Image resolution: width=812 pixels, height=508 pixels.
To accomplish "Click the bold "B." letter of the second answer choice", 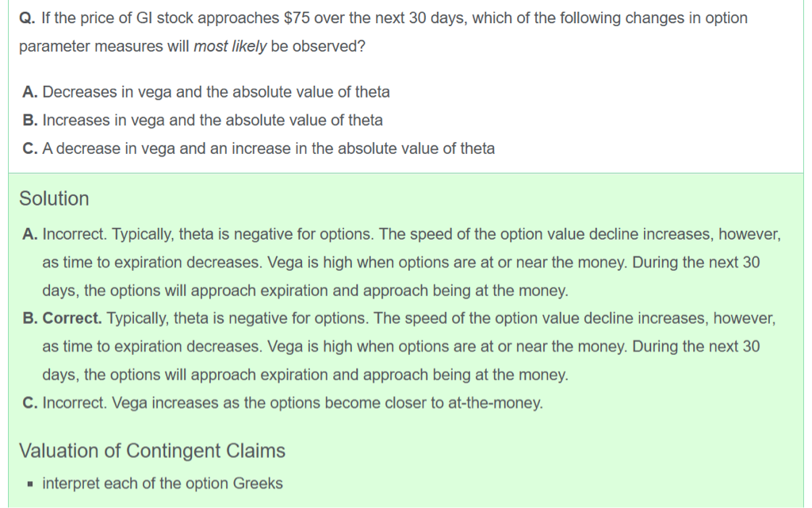I will point(30,121).
